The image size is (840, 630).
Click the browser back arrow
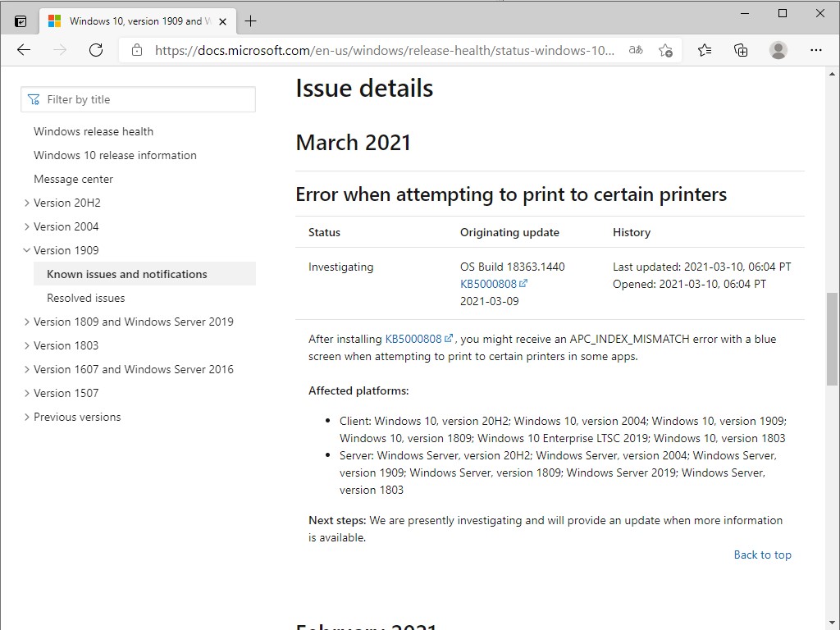[x=24, y=50]
